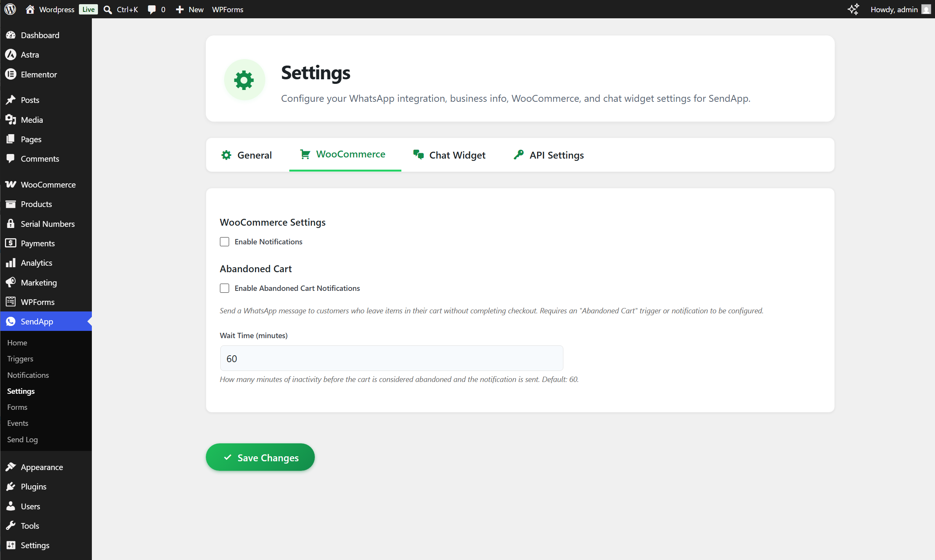Click the Marketing megaphone icon

(11, 282)
